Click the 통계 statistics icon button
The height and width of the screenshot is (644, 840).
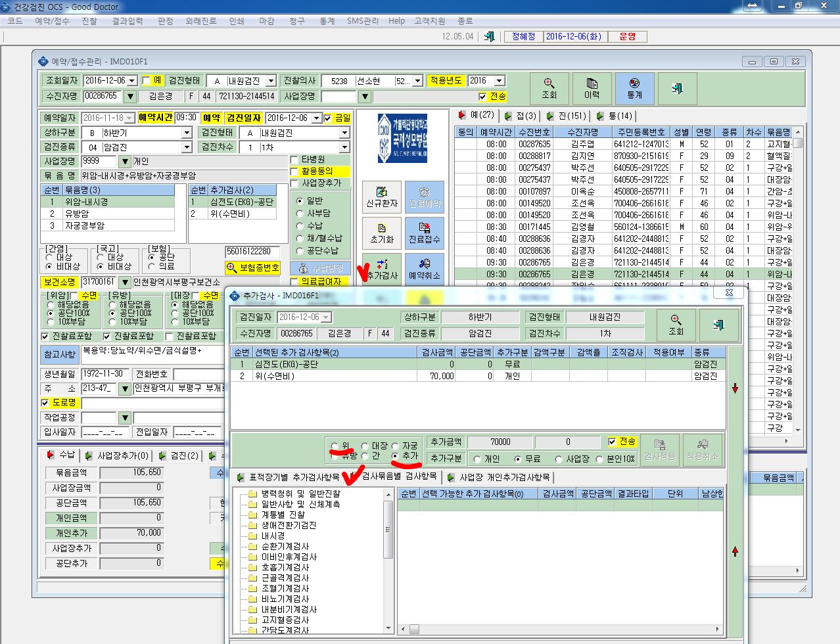pos(634,88)
